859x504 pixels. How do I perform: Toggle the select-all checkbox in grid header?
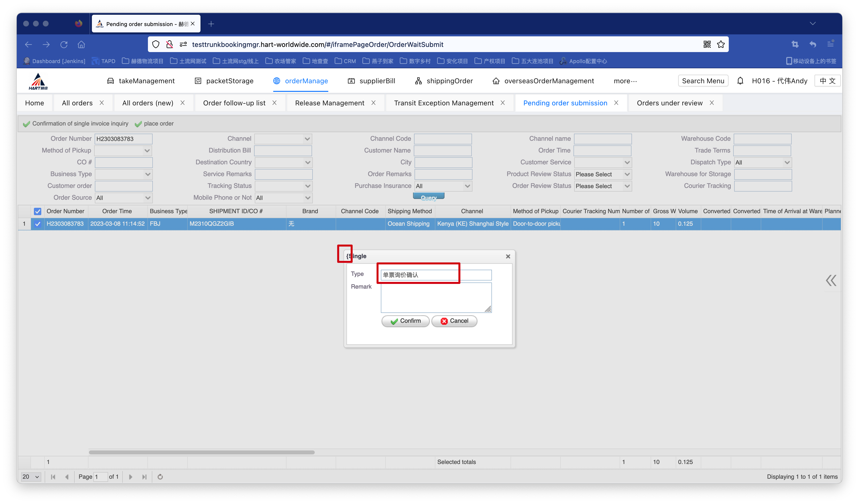(x=38, y=211)
